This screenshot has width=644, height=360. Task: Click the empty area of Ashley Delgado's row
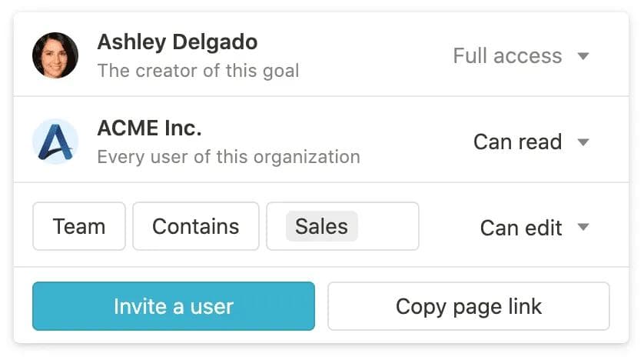[369, 55]
